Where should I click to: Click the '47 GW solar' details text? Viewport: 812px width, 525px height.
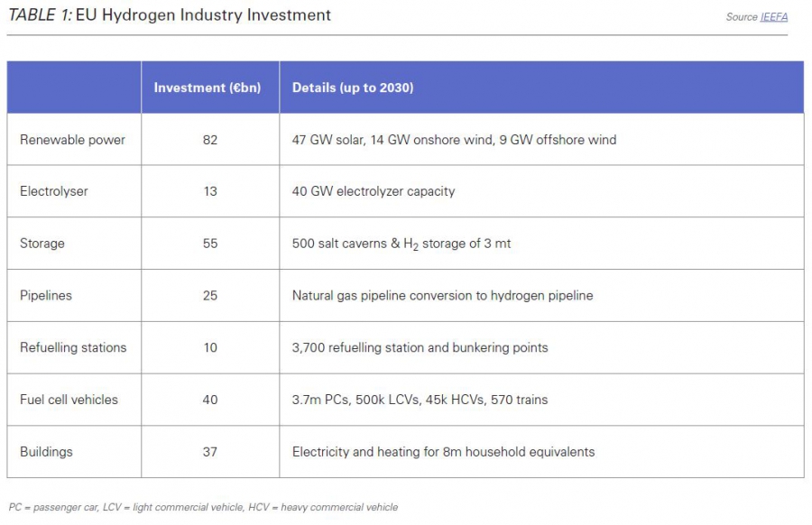pyautogui.click(x=327, y=140)
